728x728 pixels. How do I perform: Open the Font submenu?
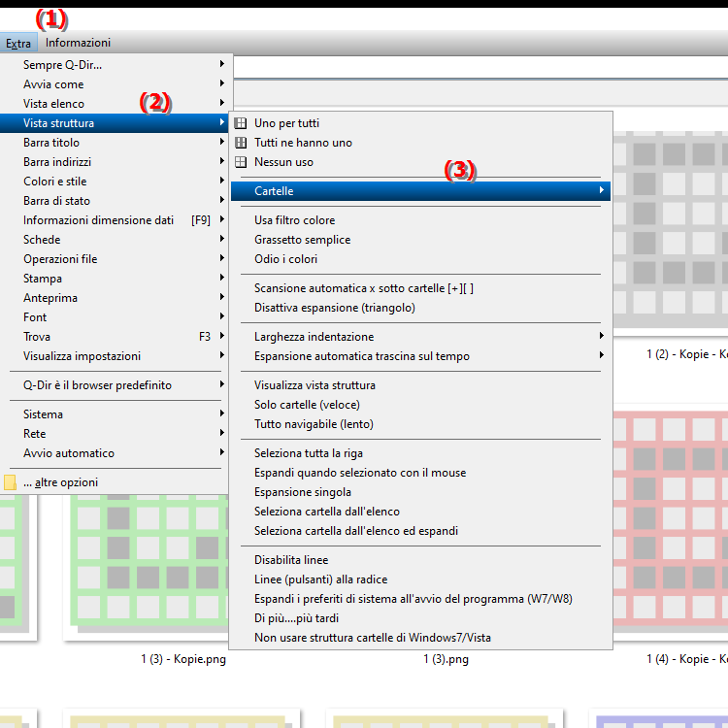pos(114,317)
